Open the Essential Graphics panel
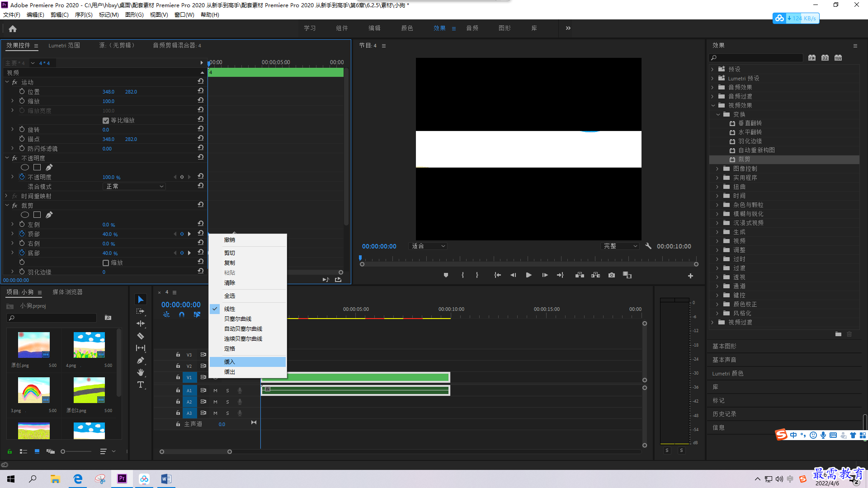 (724, 346)
